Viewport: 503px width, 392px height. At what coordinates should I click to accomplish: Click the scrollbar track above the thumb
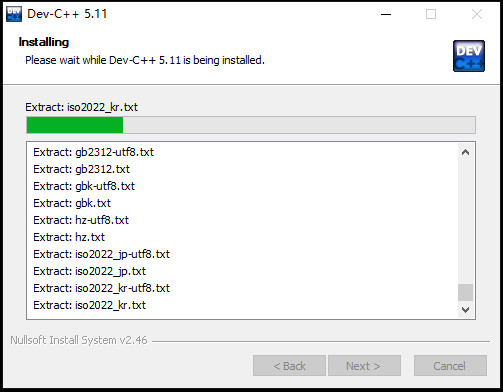point(465,222)
